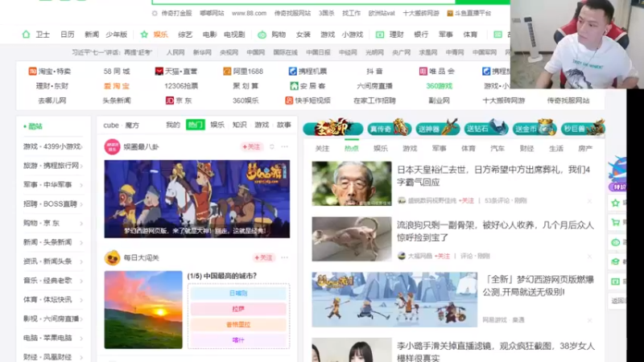The image size is (644, 362).
Task: Select quiz answer 喀什
Action: coord(238,339)
